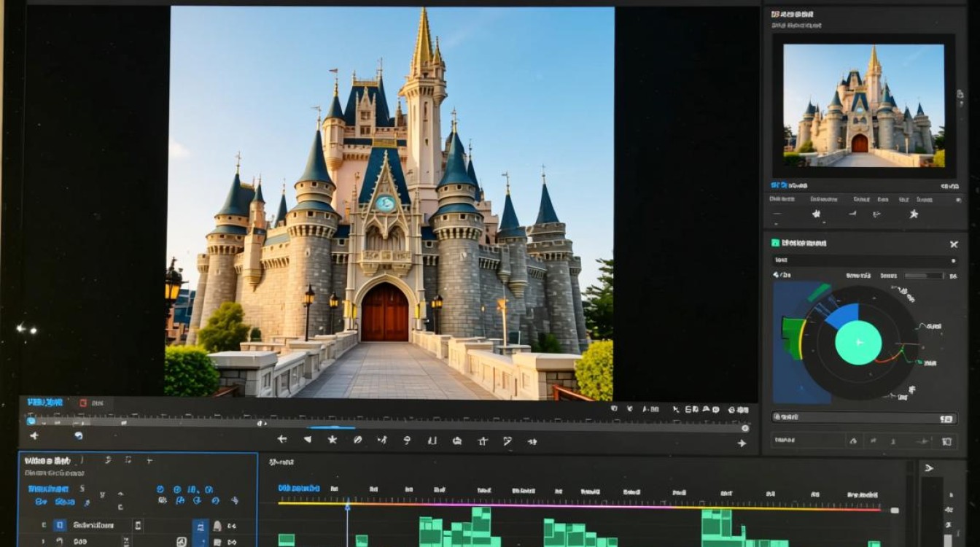Adjust the small slider above the color wheel

[x=924, y=276]
